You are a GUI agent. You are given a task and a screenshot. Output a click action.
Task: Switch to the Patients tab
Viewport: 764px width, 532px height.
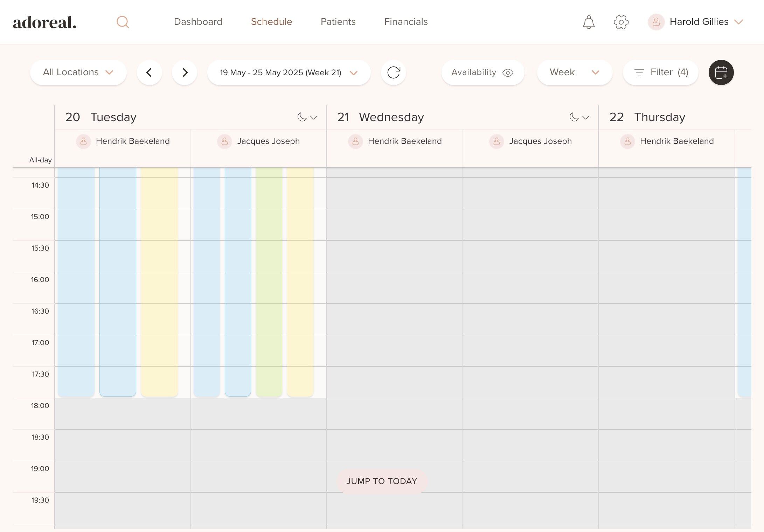[x=338, y=22]
